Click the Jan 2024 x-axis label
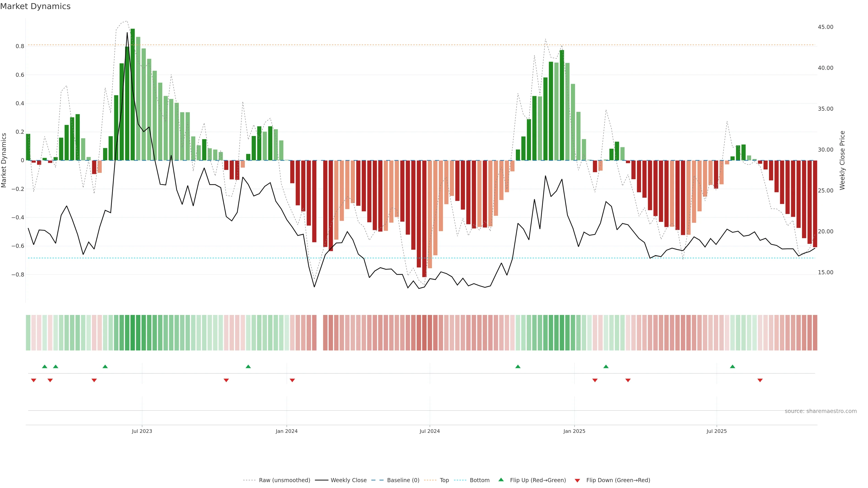This screenshot has height=488, width=868. (286, 431)
